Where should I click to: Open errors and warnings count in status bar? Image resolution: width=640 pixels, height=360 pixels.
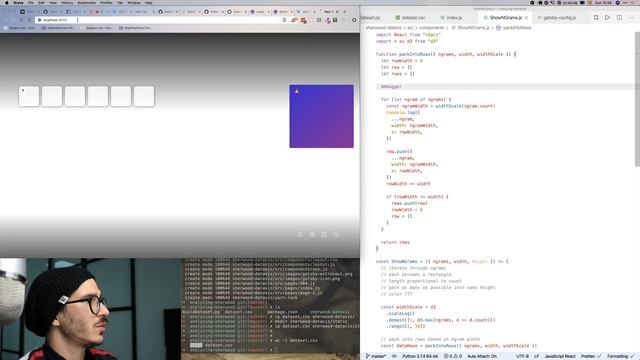click(x=452, y=356)
